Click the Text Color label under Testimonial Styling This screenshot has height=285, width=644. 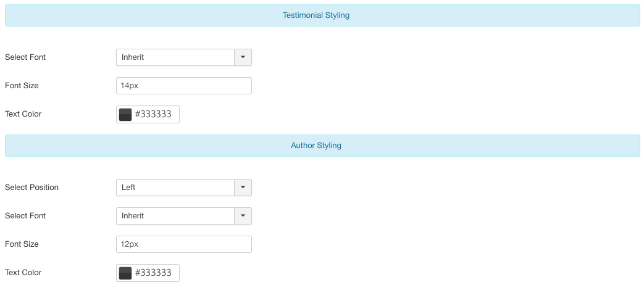[23, 114]
